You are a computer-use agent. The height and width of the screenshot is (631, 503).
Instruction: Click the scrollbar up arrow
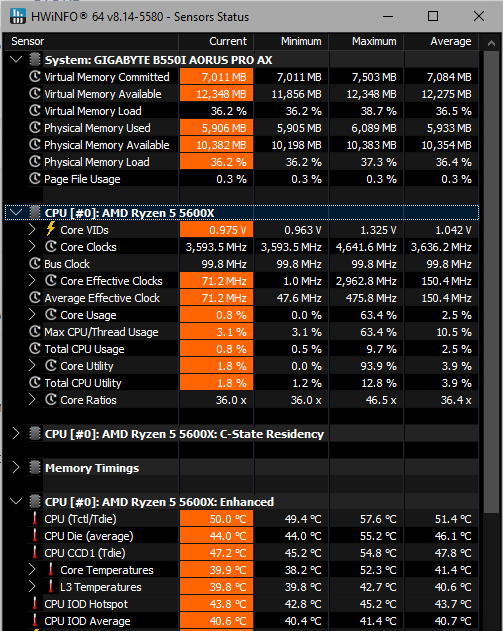pos(491,43)
